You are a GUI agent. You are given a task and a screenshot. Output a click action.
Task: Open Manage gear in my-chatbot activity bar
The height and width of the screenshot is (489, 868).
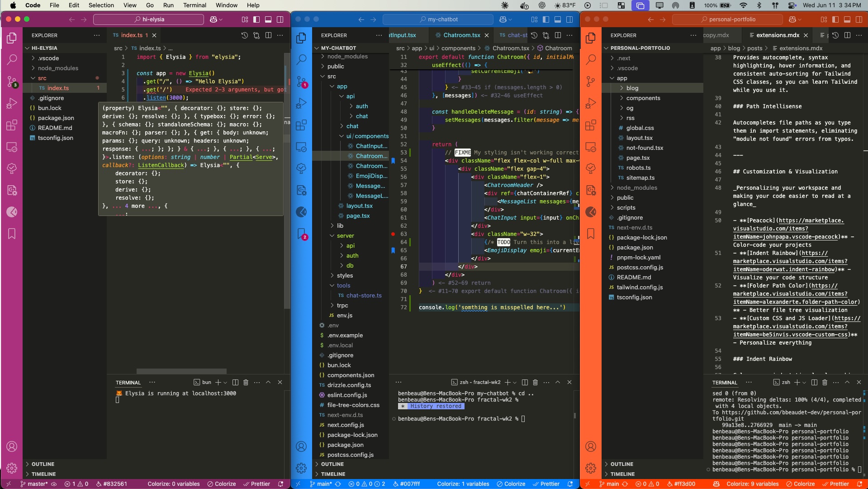pyautogui.click(x=301, y=468)
